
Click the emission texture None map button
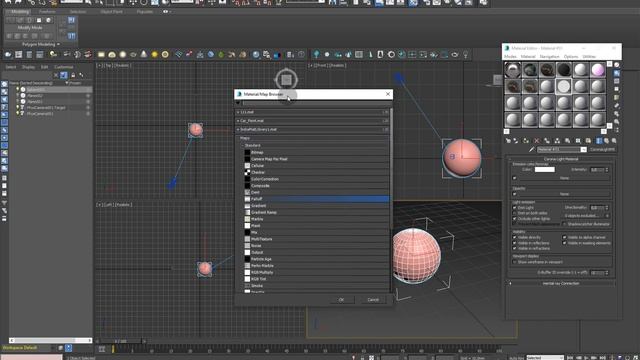coord(564,178)
